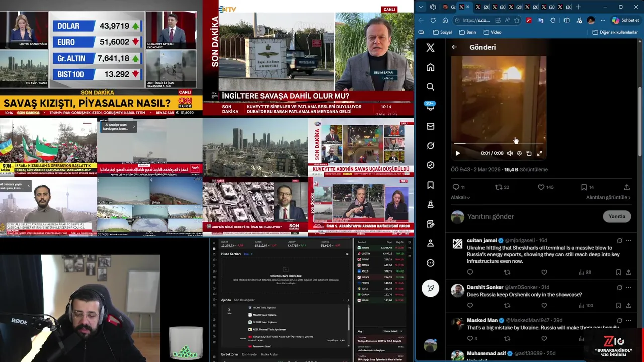Like cuitan jamal's reply
The height and width of the screenshot is (362, 644).
click(x=544, y=273)
